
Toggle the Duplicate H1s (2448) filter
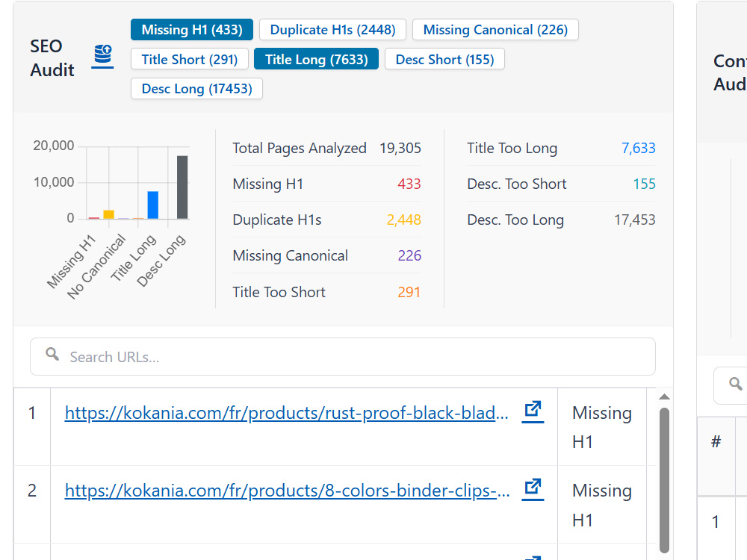(332, 30)
